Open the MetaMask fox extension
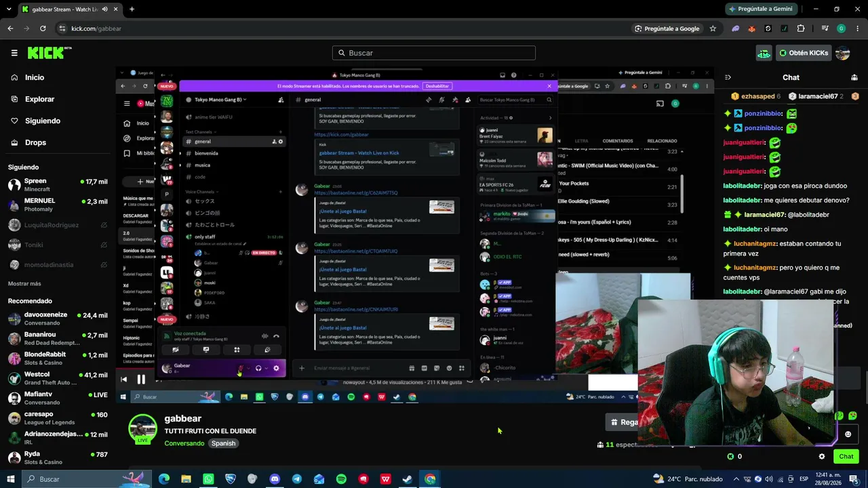This screenshot has height=488, width=868. point(751,28)
